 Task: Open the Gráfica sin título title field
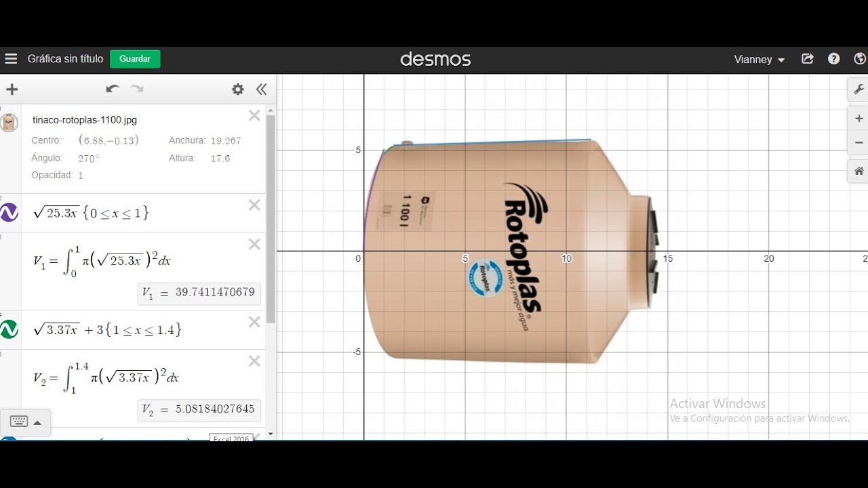click(x=65, y=59)
